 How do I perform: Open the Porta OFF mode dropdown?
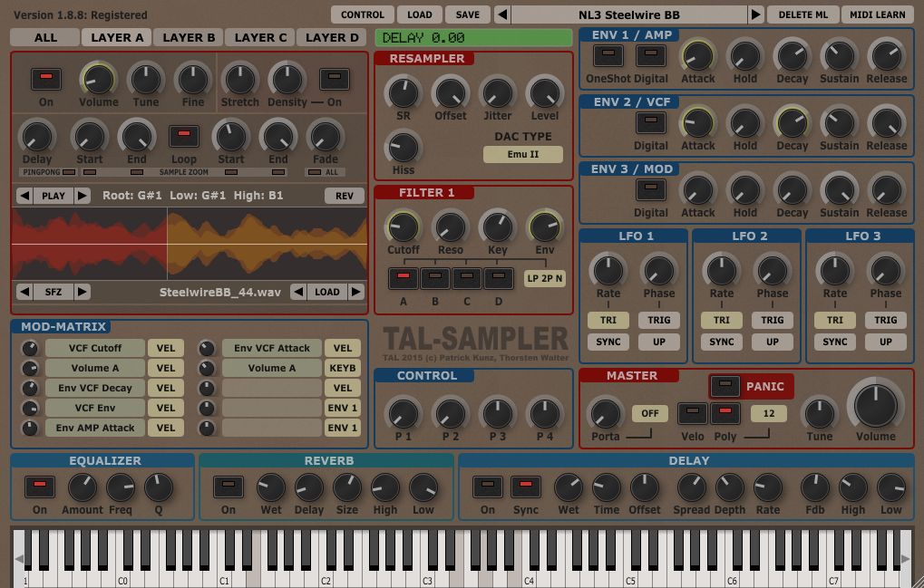[650, 413]
